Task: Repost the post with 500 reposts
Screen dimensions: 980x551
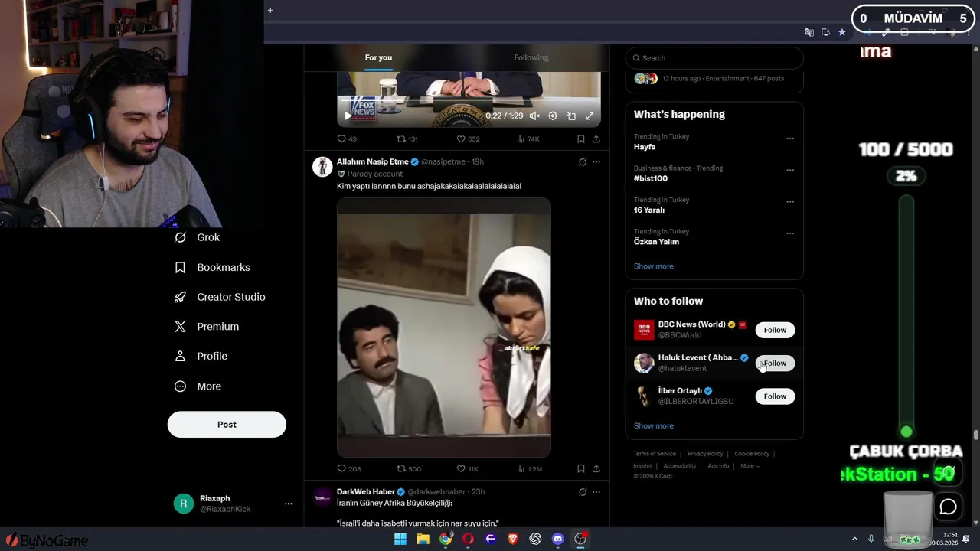Action: (x=408, y=468)
